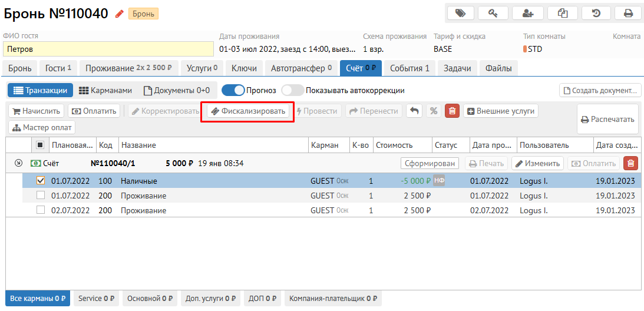The height and width of the screenshot is (311, 644).
Task: Uncheck the Наличные transaction checkbox
Action: (41, 181)
